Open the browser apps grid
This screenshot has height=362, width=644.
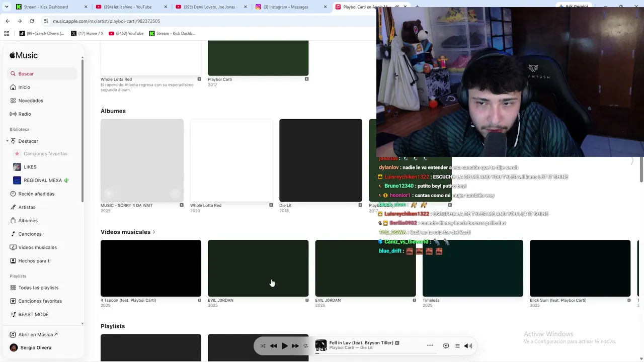[7, 34]
